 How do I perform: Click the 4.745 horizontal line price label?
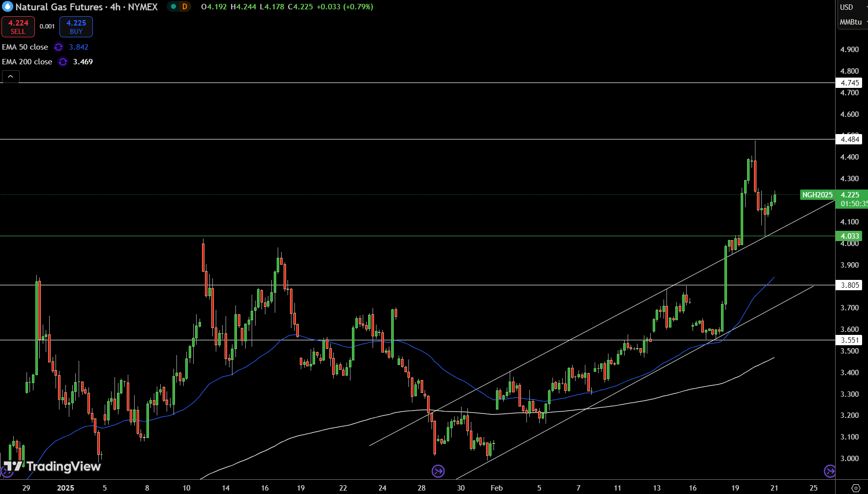pyautogui.click(x=849, y=83)
